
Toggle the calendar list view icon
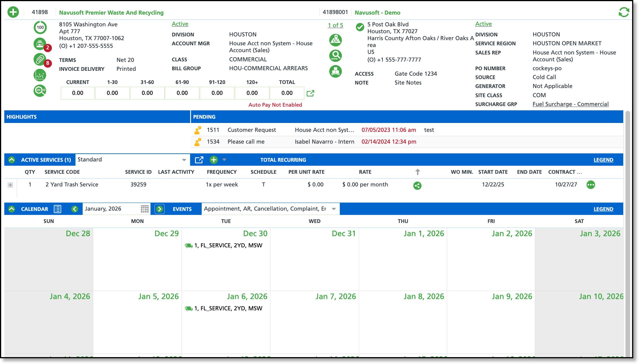tap(57, 209)
